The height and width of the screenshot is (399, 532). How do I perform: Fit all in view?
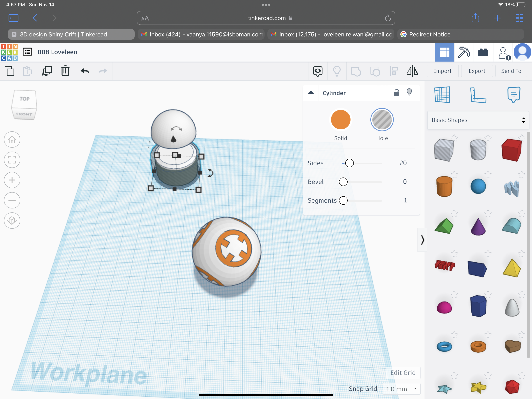coord(12,160)
